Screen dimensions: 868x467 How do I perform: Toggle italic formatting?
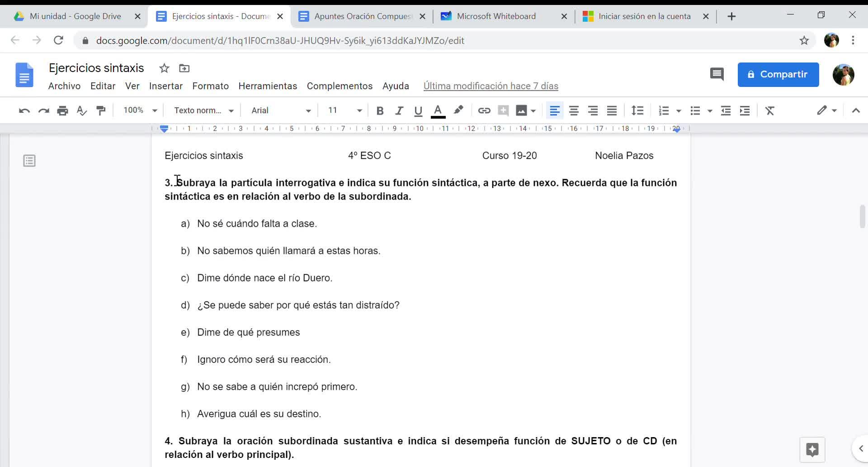coord(399,110)
